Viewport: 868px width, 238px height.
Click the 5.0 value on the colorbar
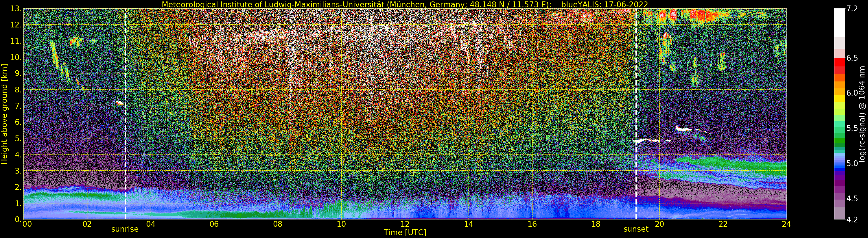(852, 163)
